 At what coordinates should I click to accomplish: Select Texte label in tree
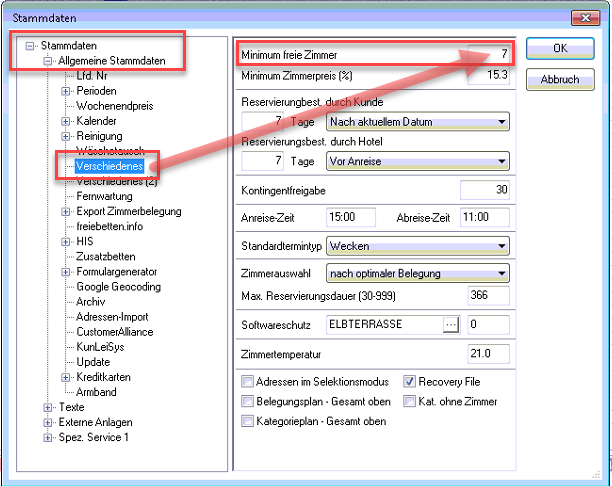point(72,407)
